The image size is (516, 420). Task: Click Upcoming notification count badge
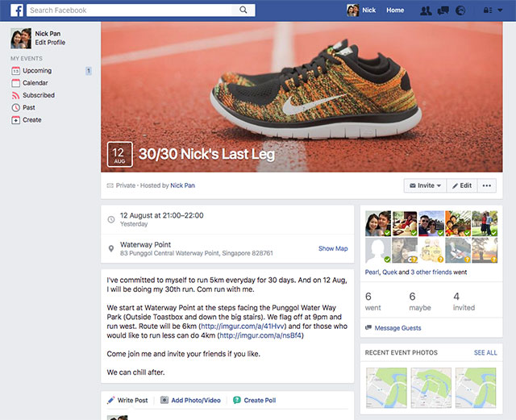point(88,71)
